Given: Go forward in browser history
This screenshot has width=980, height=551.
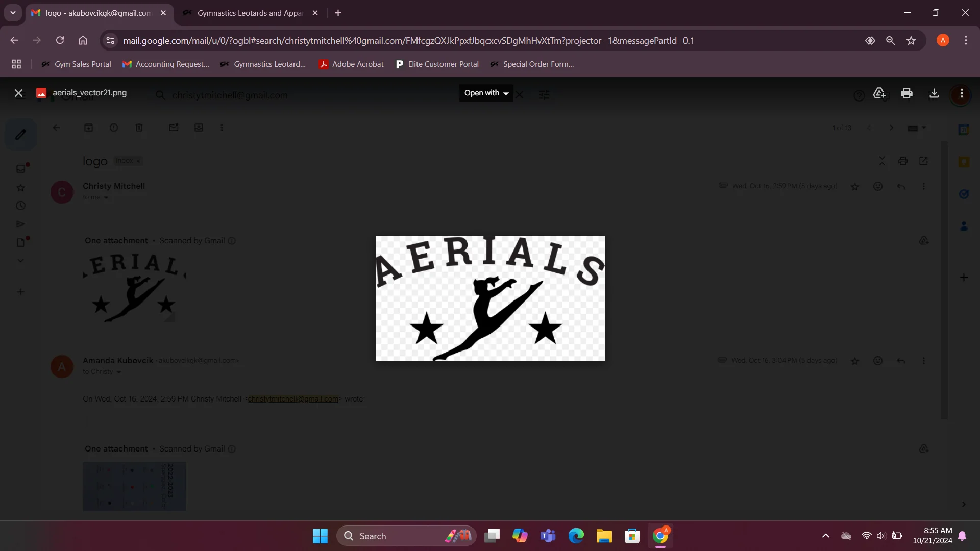Looking at the screenshot, I should coord(37,40).
